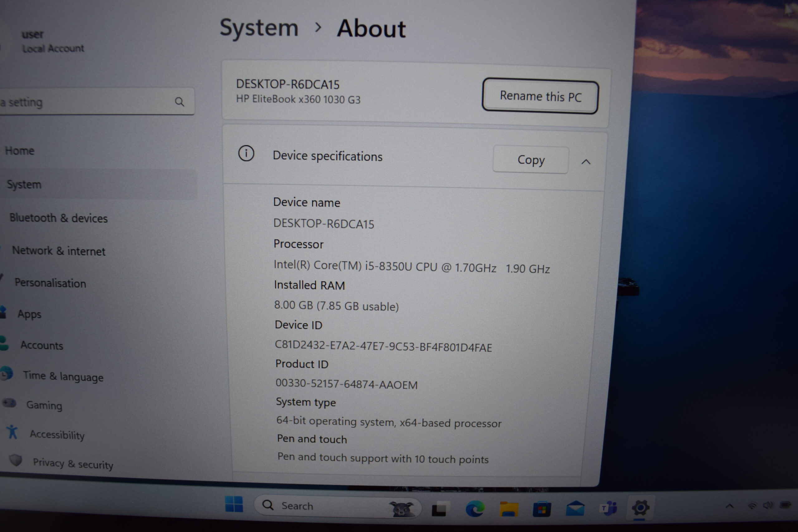Viewport: 798px width, 532px height.
Task: Click the Device specifications info icon
Action: (x=246, y=153)
